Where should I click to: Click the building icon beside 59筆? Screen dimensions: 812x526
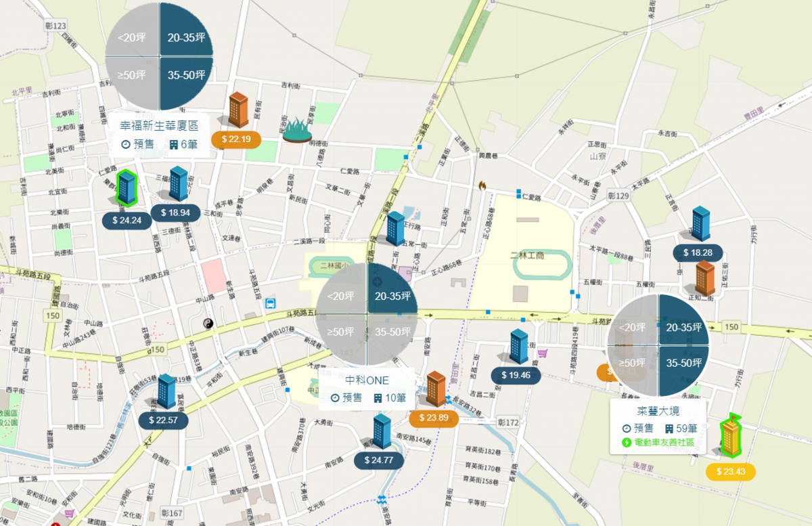669,429
